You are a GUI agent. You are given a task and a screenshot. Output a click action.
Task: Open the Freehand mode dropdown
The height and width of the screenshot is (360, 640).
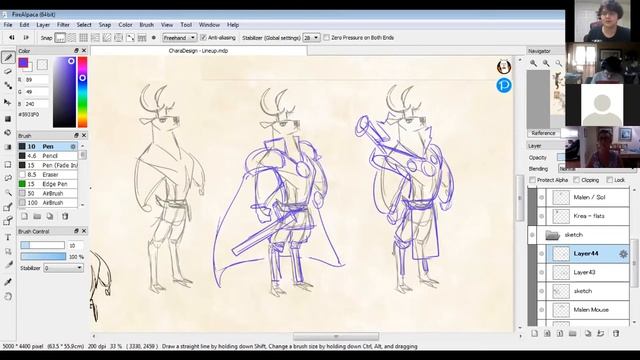point(179,38)
